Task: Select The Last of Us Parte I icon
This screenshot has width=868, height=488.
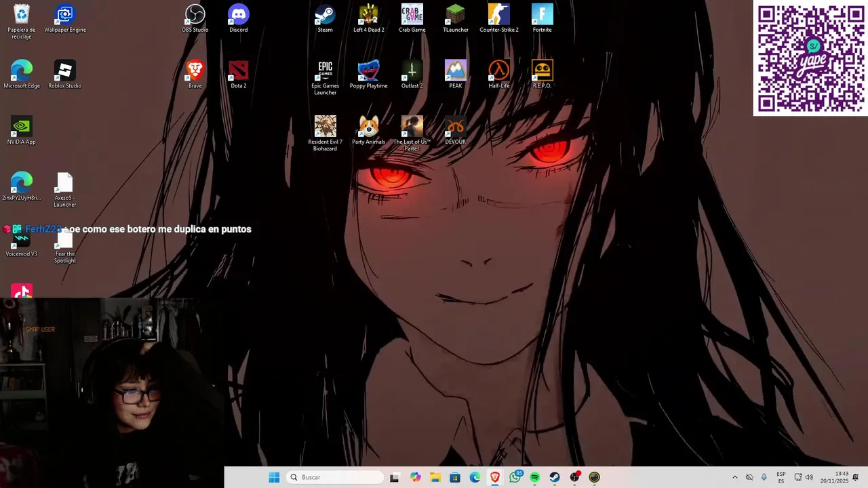Action: pos(412,134)
